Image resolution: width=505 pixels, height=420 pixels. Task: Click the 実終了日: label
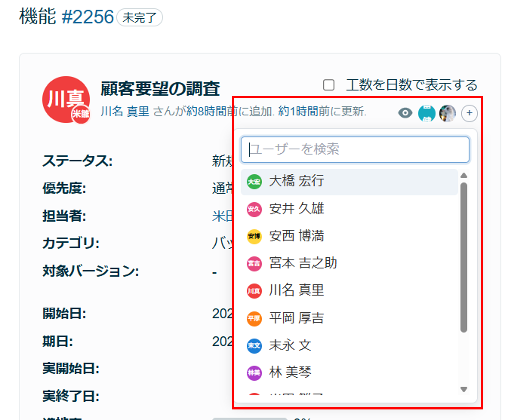point(71,396)
